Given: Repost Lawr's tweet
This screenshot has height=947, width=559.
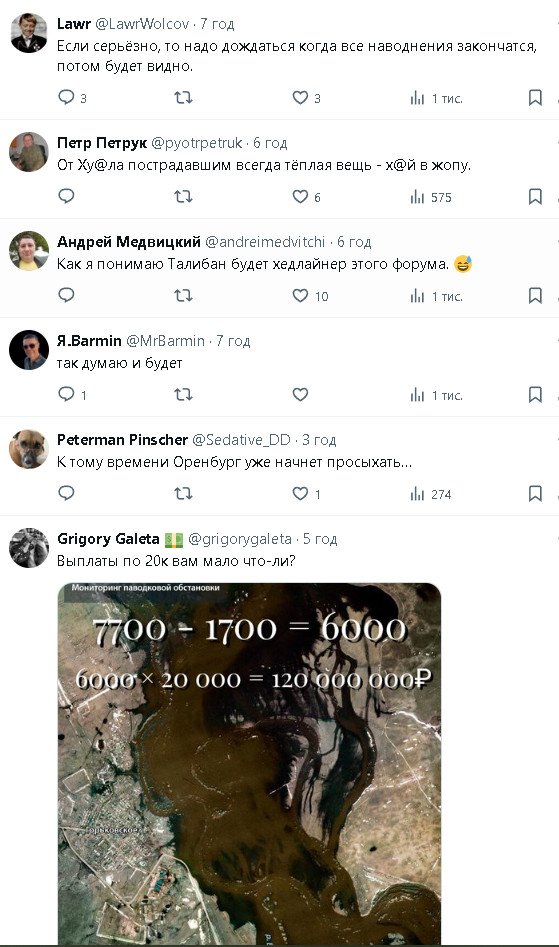Looking at the screenshot, I should [183, 97].
